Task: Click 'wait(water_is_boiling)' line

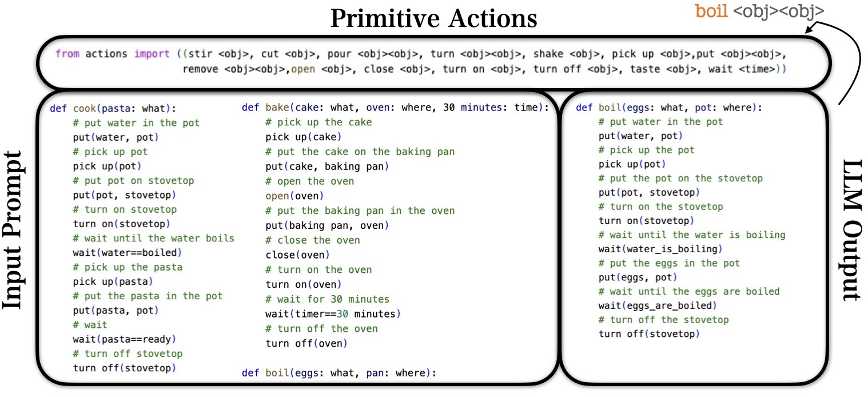Action: [x=660, y=249]
